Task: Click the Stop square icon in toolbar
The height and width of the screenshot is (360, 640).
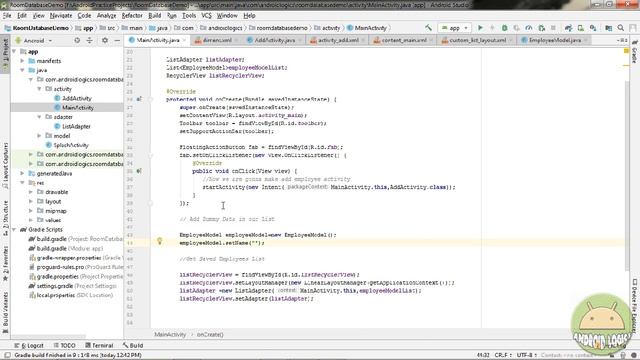Action: (x=553, y=28)
